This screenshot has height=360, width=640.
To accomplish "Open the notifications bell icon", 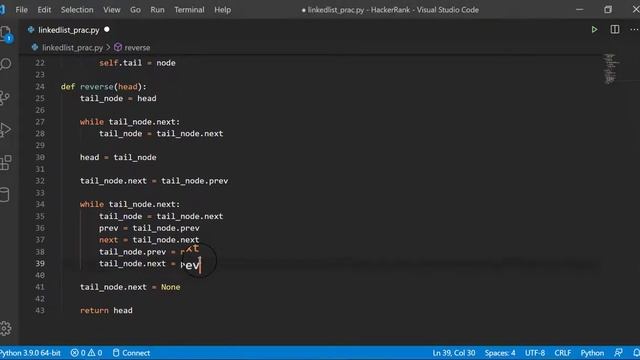I will [x=636, y=353].
